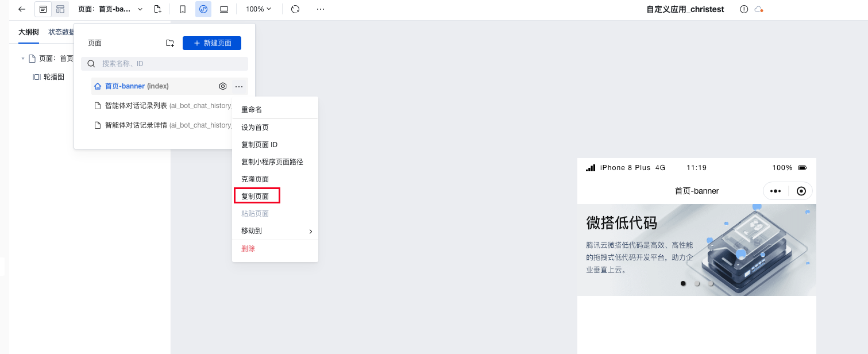
Task: Click the ellipsis on 首页-banner row
Action: point(239,86)
